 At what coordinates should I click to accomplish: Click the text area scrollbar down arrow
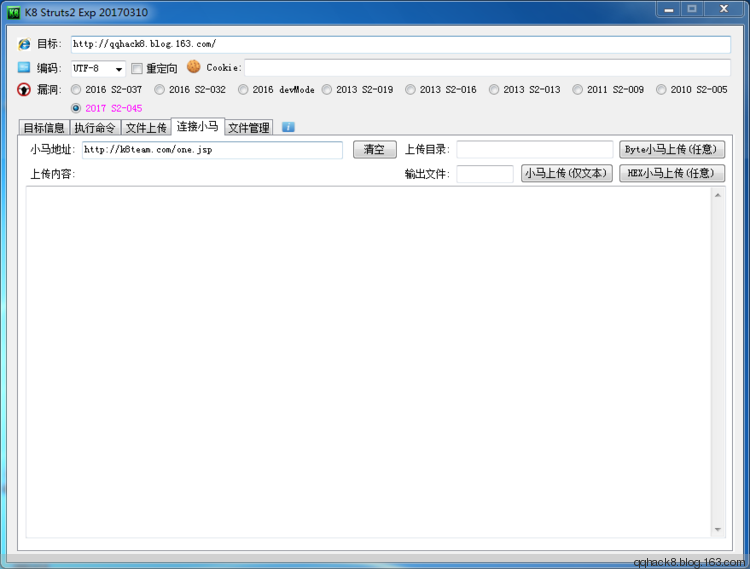(717, 529)
